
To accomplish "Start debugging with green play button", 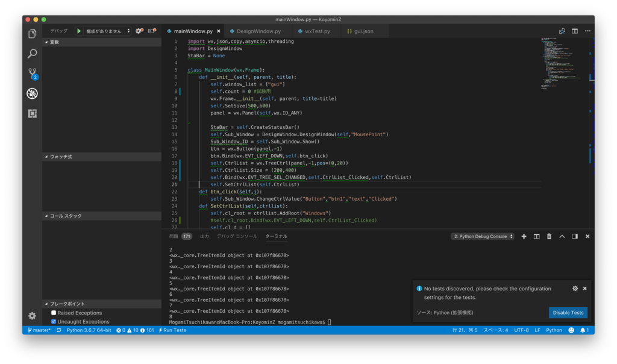I will pyautogui.click(x=79, y=31).
